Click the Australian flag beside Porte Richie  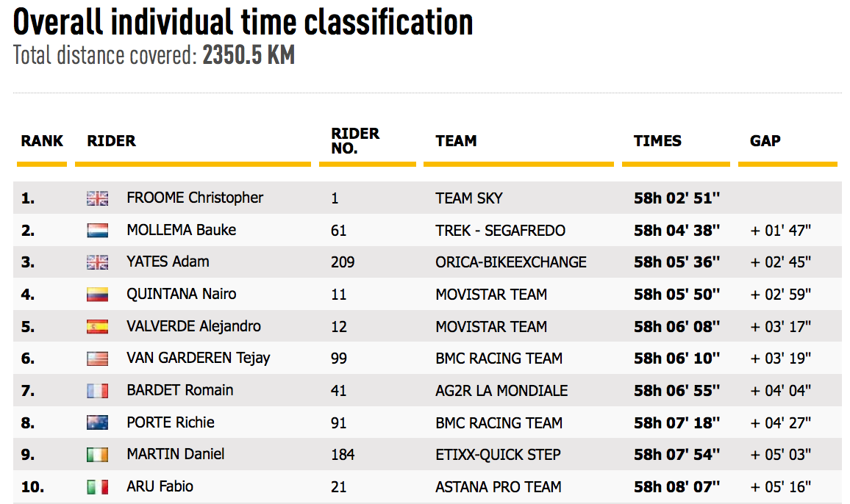(97, 423)
